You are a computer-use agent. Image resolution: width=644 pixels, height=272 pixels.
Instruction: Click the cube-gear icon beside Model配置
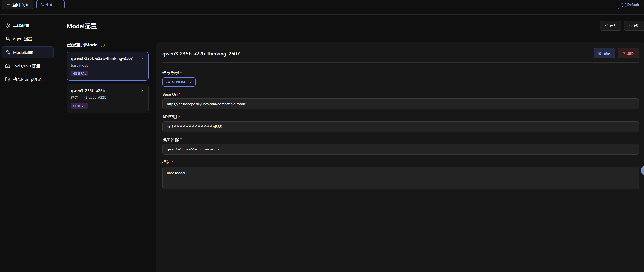8,52
